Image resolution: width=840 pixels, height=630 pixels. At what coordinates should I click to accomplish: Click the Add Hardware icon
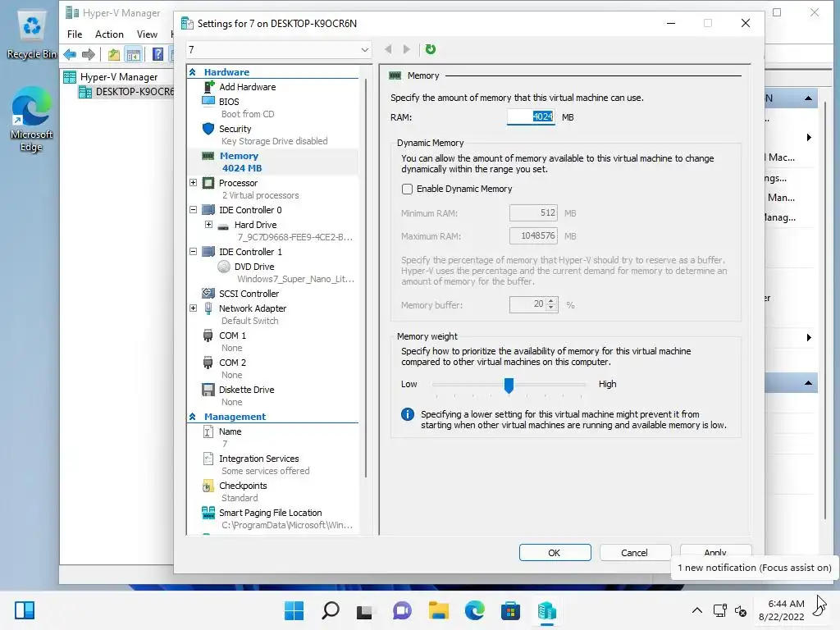coord(209,87)
